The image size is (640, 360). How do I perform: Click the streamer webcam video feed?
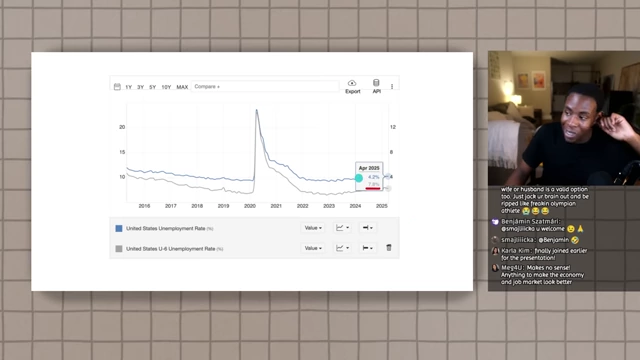pos(564,118)
